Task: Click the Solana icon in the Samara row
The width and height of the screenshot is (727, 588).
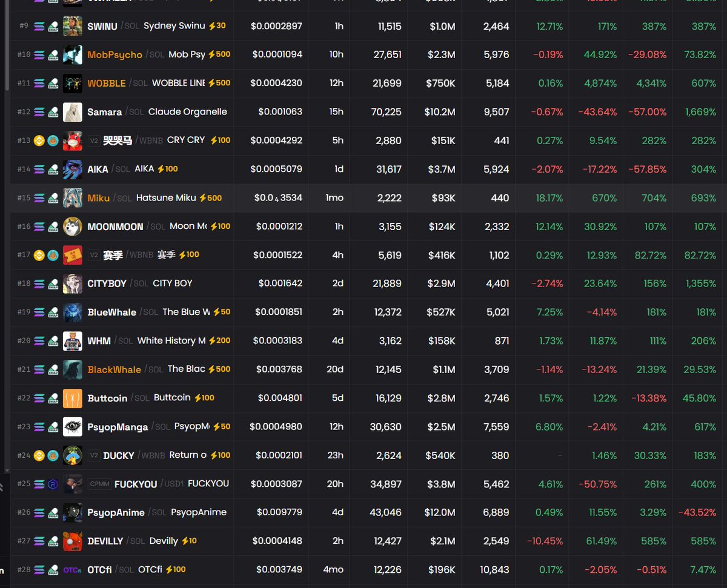Action: click(39, 112)
